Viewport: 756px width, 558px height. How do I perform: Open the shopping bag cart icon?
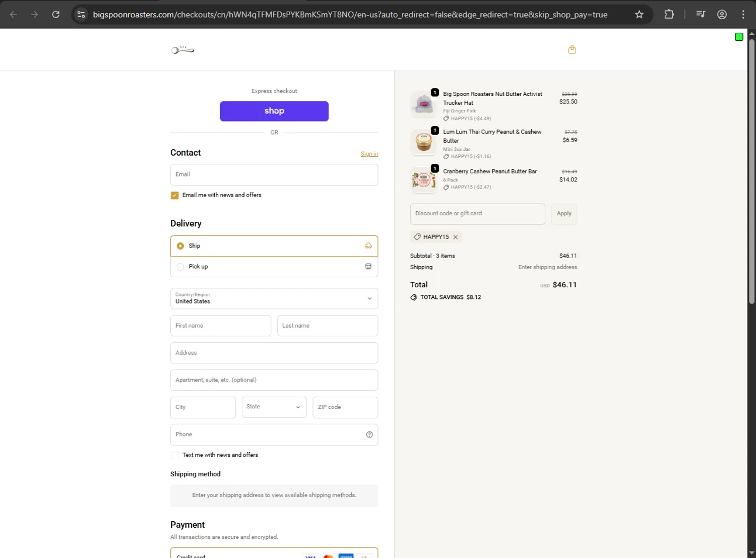(572, 49)
